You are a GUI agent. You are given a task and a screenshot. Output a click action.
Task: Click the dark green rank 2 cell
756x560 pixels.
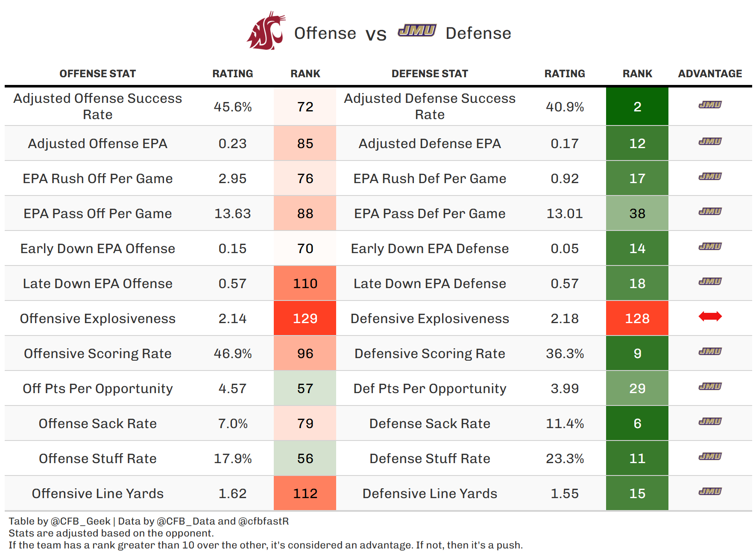[637, 107]
